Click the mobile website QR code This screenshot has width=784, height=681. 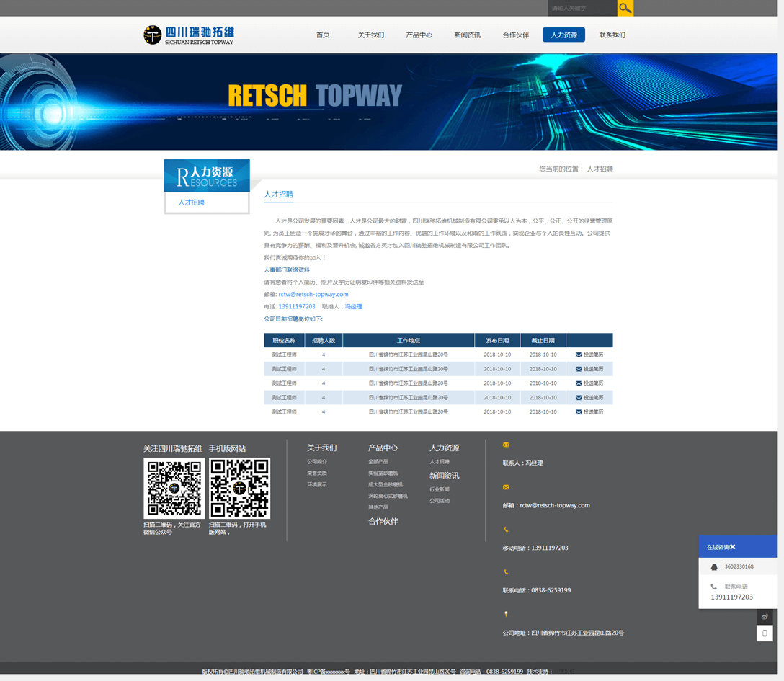pos(239,488)
